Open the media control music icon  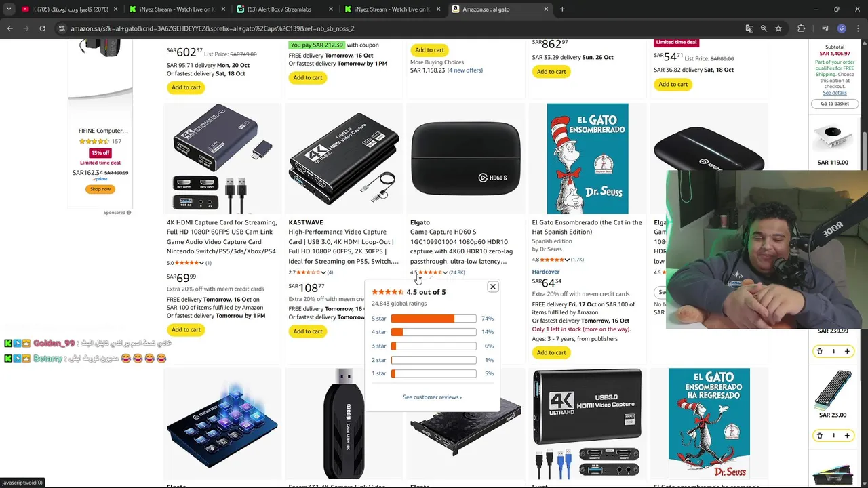click(825, 28)
